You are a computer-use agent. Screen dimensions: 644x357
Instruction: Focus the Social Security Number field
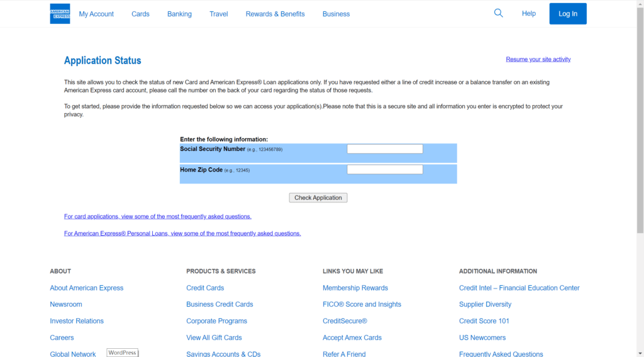click(x=384, y=148)
